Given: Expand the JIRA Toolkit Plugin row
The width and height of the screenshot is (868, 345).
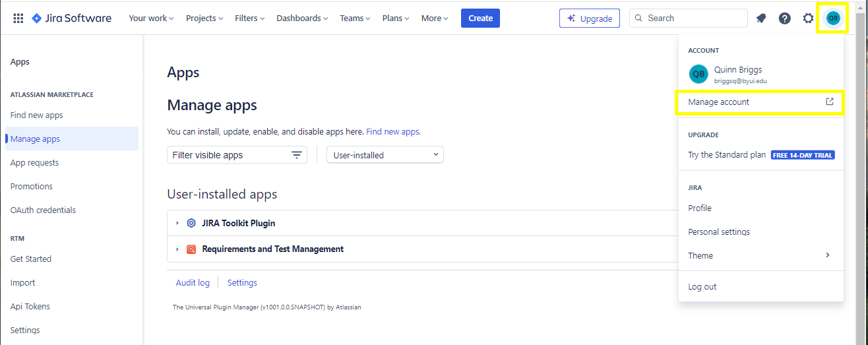Looking at the screenshot, I should 177,223.
